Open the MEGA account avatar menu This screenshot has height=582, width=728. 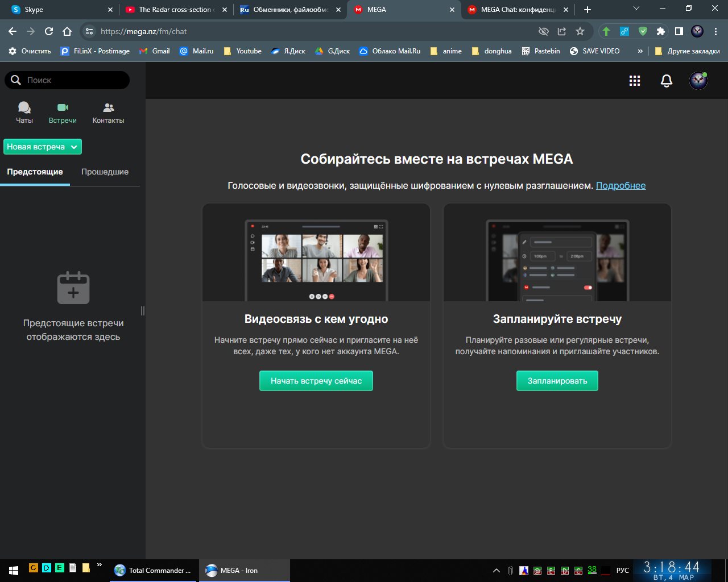click(x=698, y=81)
